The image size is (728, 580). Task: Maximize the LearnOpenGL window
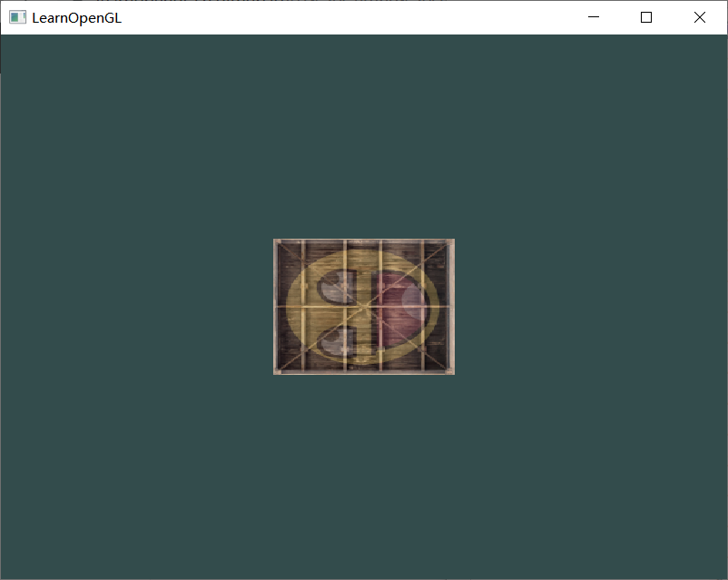point(646,17)
